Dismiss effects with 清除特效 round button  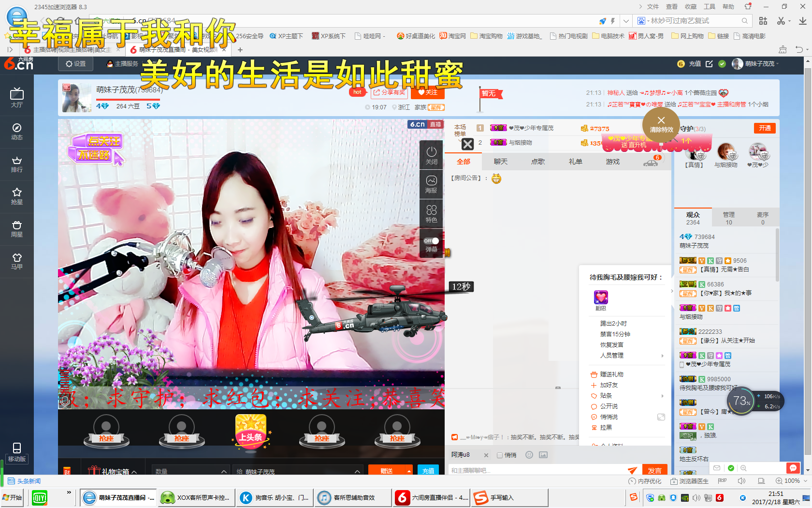pyautogui.click(x=661, y=124)
